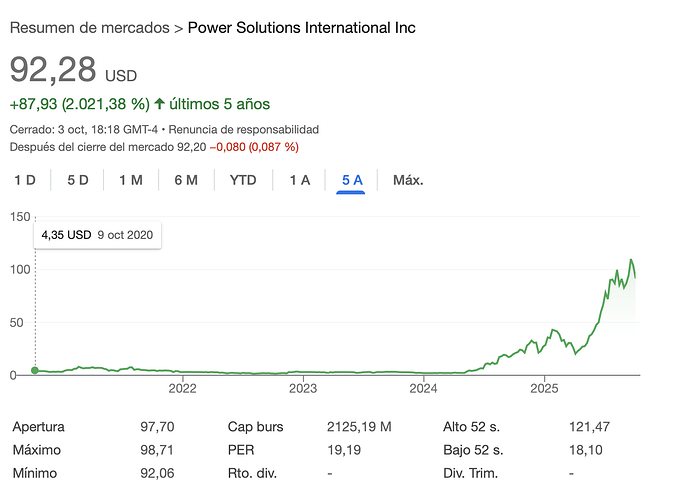Screen dimensions: 680x500
Task: Click the 2025 peak on price line
Action: (631, 260)
